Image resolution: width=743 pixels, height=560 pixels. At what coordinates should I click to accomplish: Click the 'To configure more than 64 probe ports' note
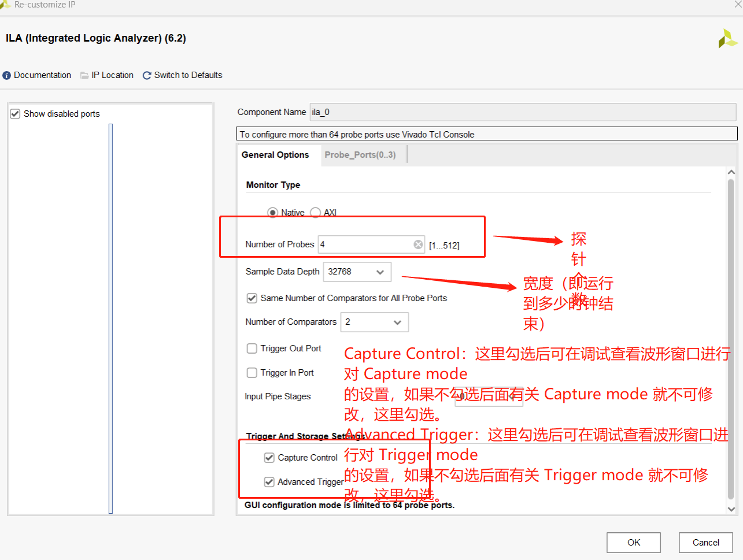pos(357,135)
